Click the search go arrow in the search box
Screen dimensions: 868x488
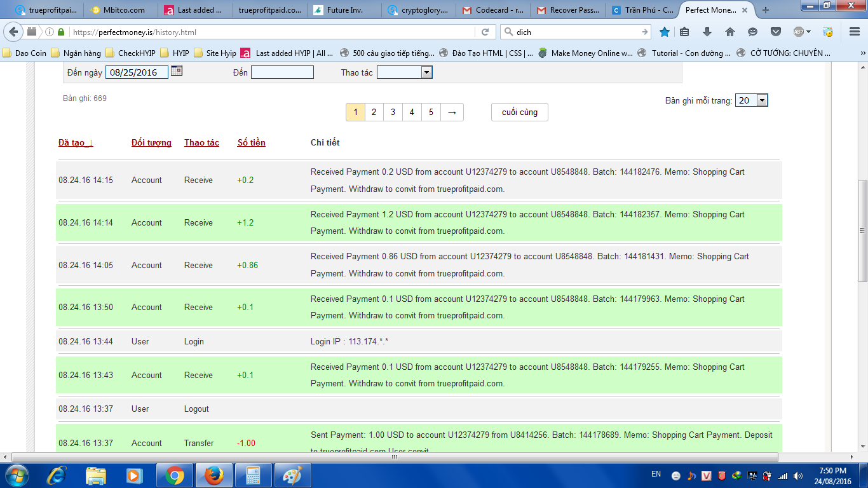(645, 32)
